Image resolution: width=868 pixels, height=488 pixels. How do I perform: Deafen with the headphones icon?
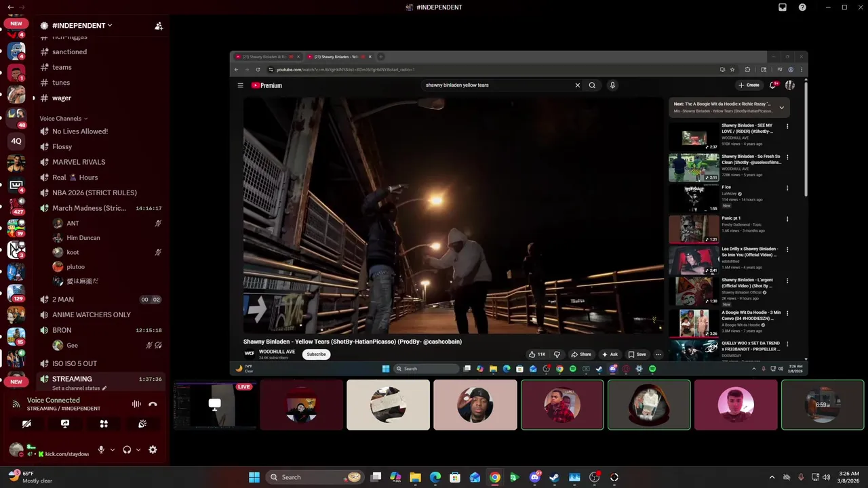point(127,449)
